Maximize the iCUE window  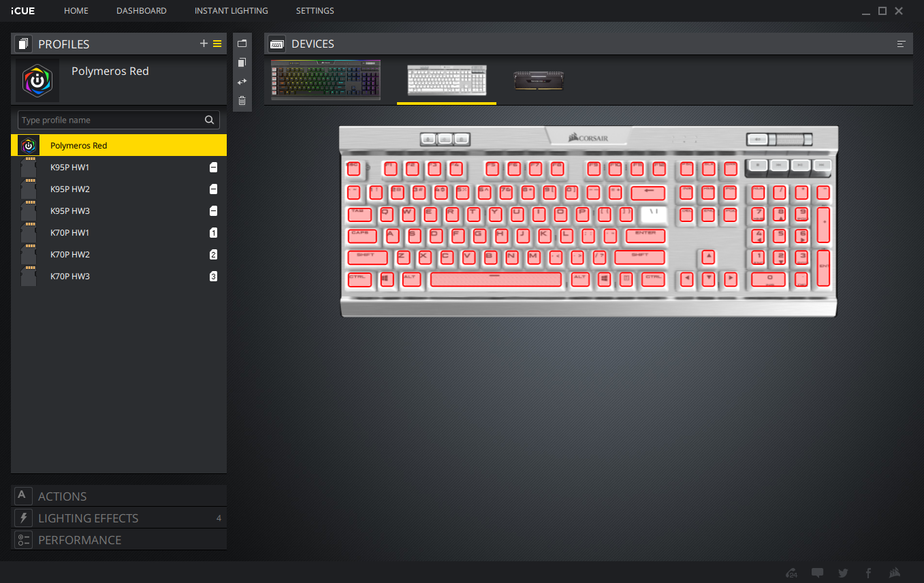(882, 11)
